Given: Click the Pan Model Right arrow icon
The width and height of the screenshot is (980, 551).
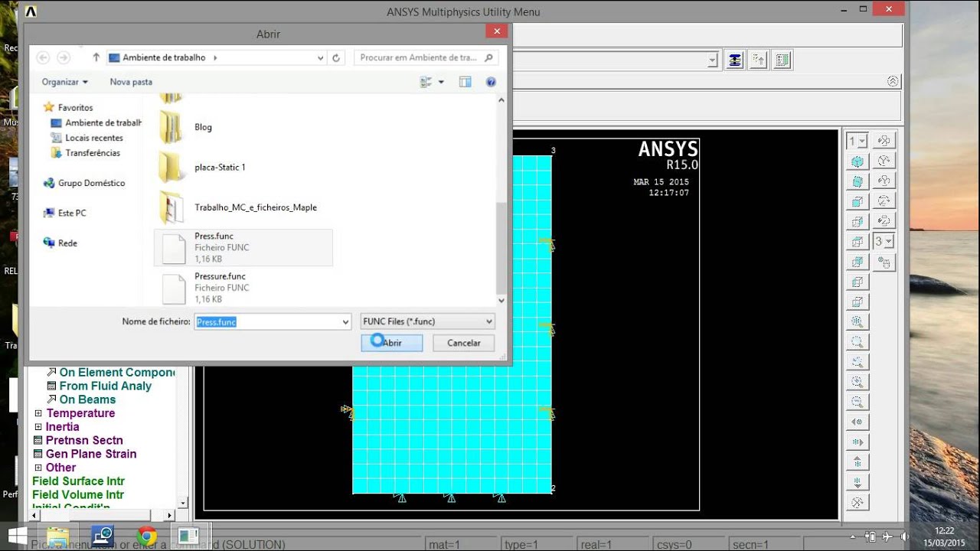Looking at the screenshot, I should (x=857, y=442).
